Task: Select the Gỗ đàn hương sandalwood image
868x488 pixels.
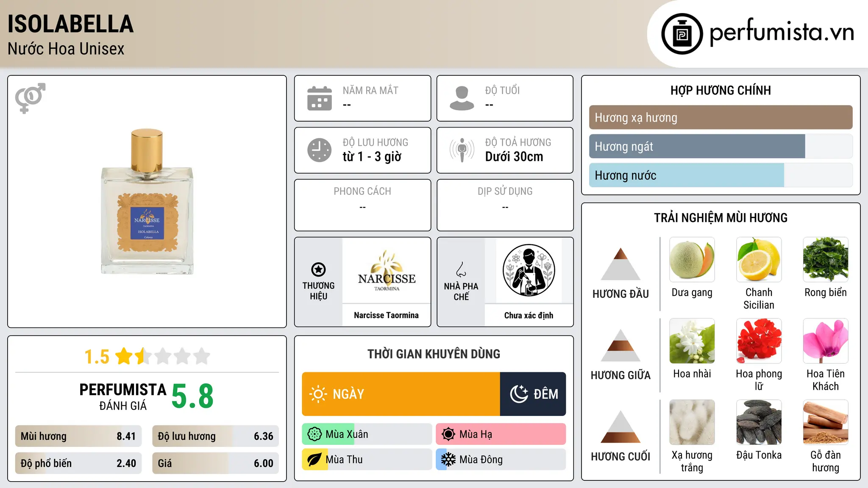Action: pyautogui.click(x=826, y=422)
